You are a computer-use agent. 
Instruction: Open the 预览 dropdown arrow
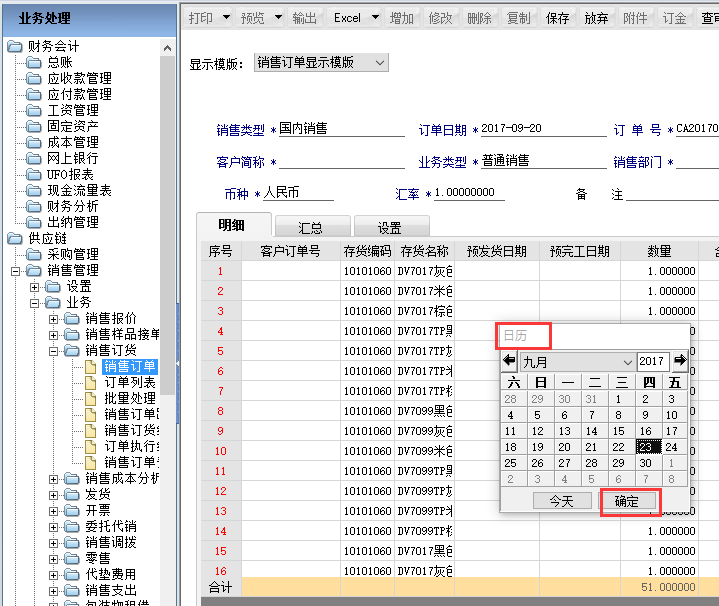tap(278, 17)
